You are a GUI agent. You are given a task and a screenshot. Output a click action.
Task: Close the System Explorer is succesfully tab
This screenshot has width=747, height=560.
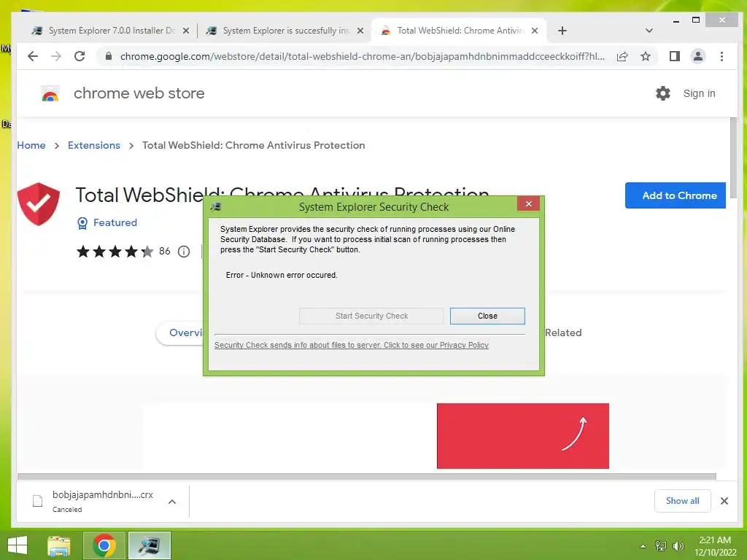click(x=360, y=31)
